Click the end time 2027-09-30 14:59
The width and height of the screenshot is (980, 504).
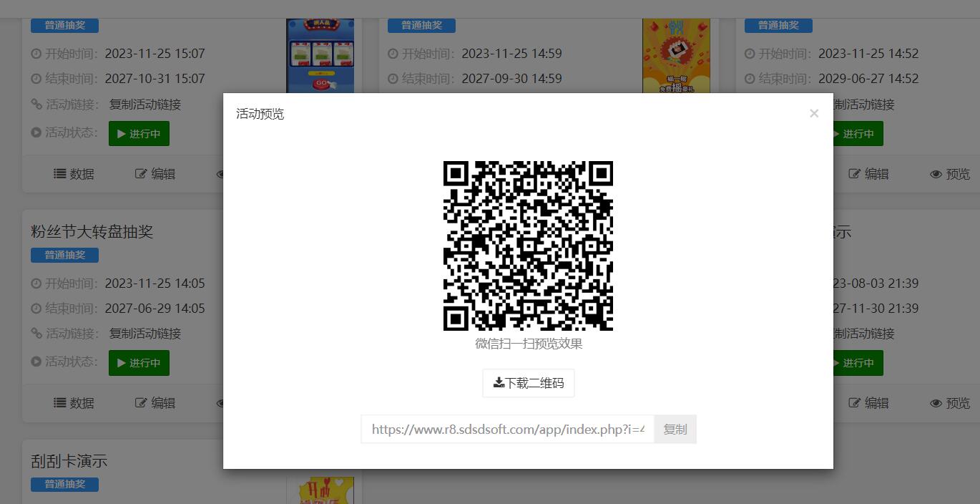[x=511, y=79]
